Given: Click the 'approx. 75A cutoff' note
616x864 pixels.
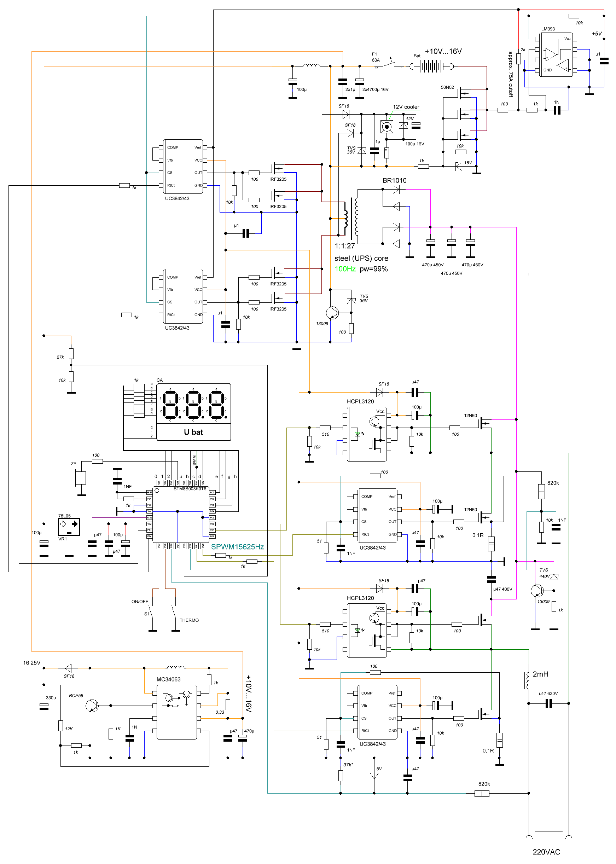Looking at the screenshot, I should (x=511, y=74).
